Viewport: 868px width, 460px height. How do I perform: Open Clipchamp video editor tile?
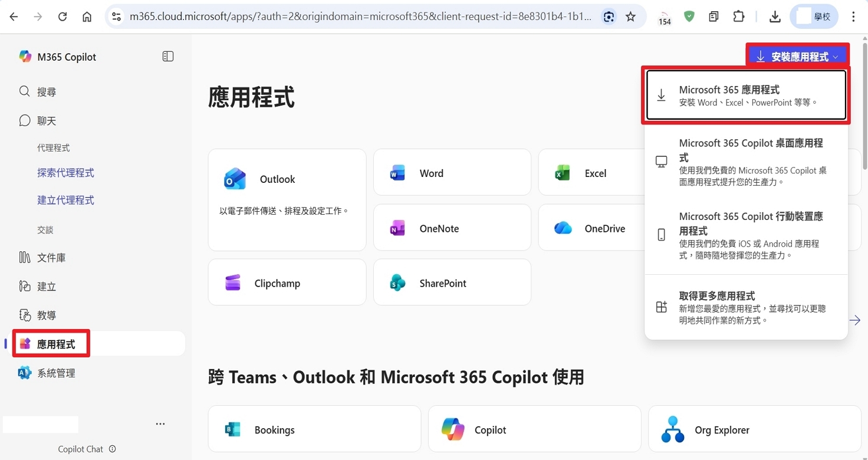click(x=287, y=283)
